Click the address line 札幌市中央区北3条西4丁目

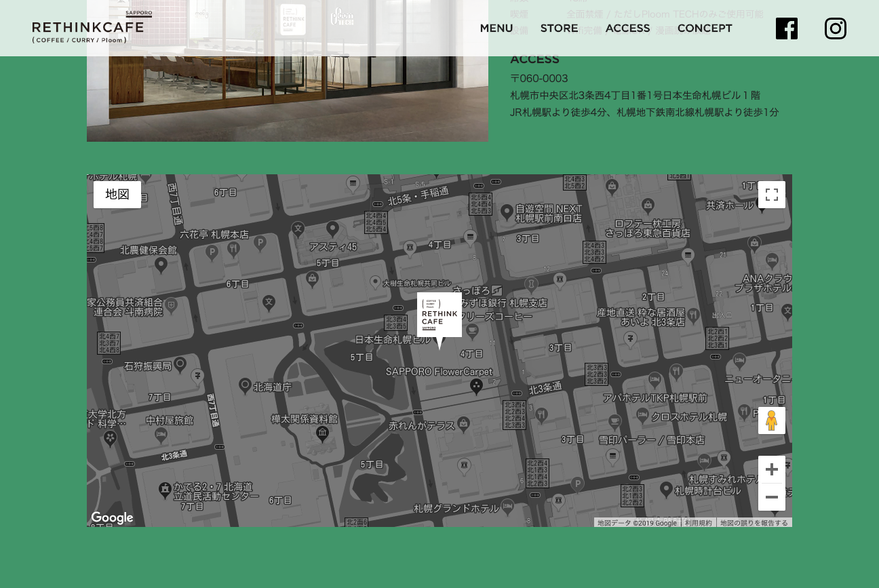(x=636, y=96)
